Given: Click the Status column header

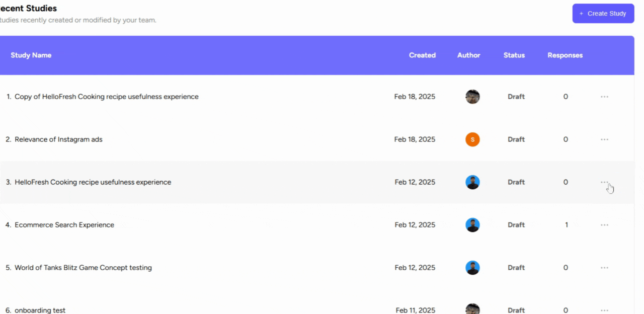Looking at the screenshot, I should coord(514,55).
